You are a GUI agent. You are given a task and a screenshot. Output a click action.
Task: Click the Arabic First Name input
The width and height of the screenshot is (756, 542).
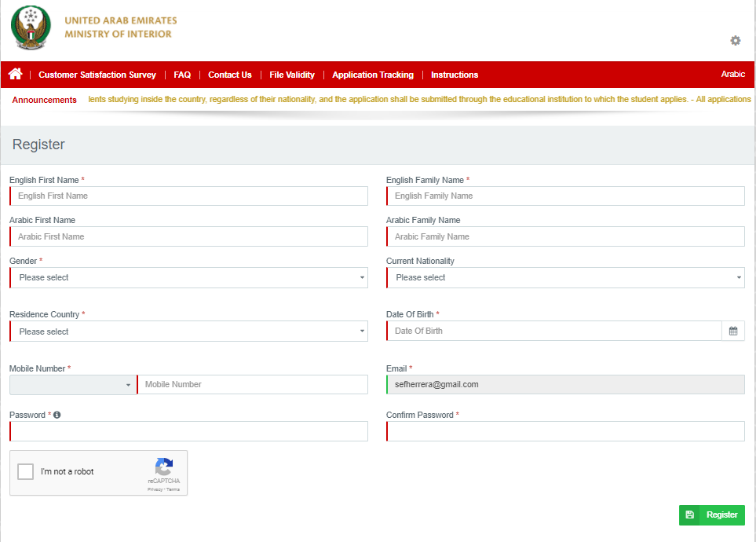[x=188, y=236]
